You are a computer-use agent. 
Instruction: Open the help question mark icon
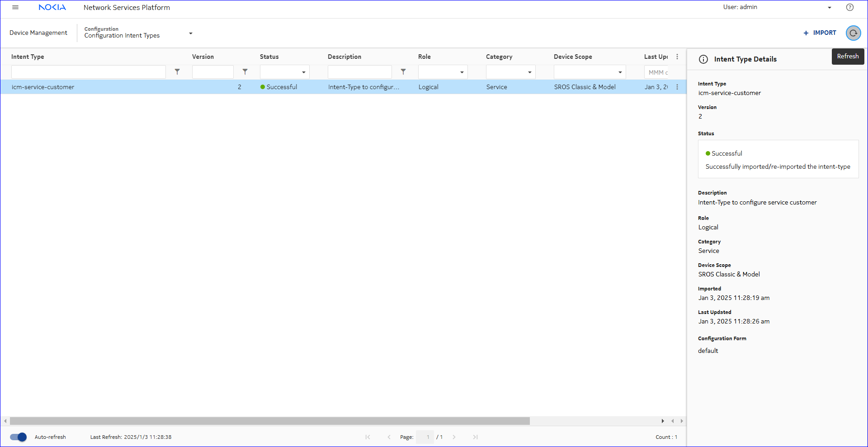pos(850,7)
